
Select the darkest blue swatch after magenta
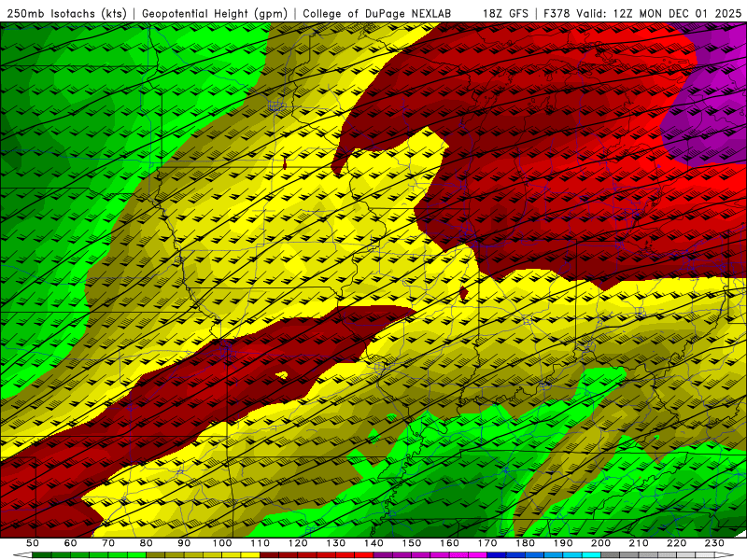coord(497,555)
